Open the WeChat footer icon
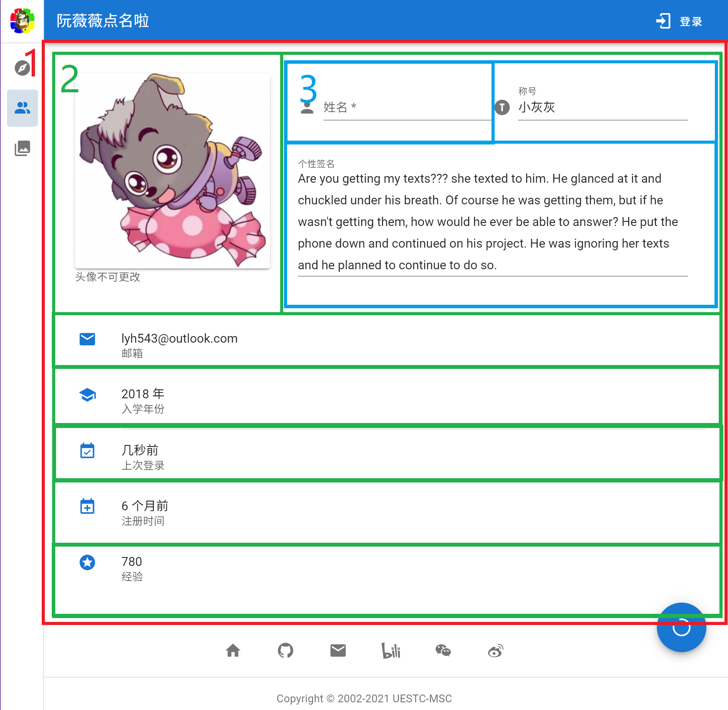The height and width of the screenshot is (710, 728). (x=443, y=651)
